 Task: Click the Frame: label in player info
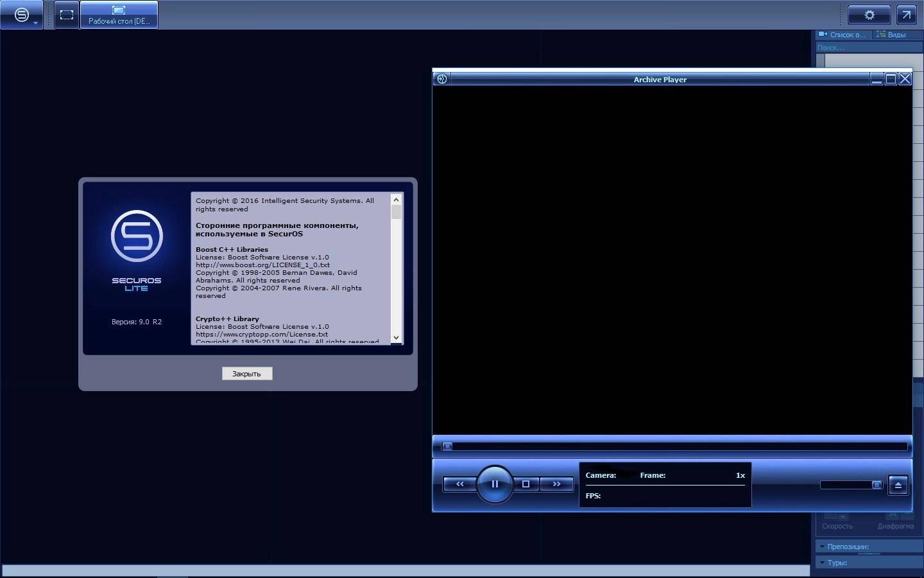point(653,475)
